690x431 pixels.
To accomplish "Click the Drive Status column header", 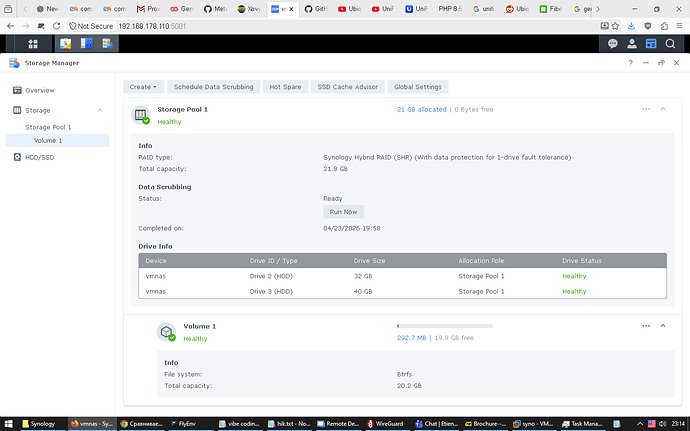I will [x=582, y=261].
